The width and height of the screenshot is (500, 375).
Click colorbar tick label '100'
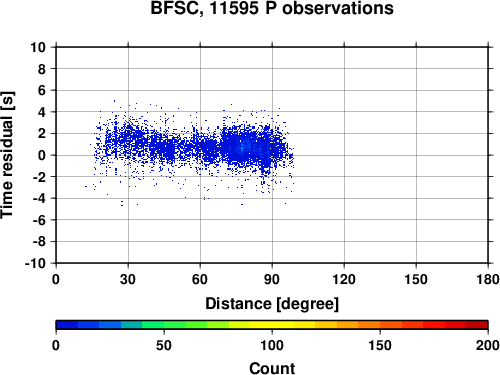coord(272,345)
